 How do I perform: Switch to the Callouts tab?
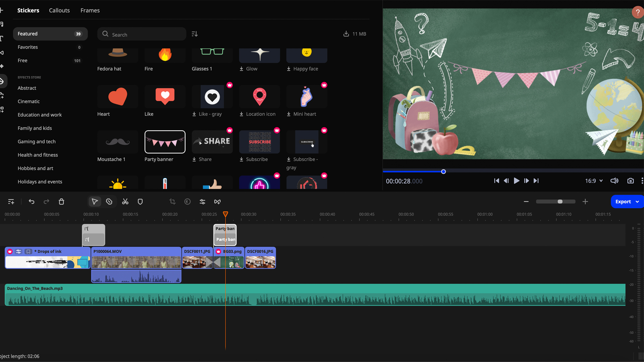(59, 10)
